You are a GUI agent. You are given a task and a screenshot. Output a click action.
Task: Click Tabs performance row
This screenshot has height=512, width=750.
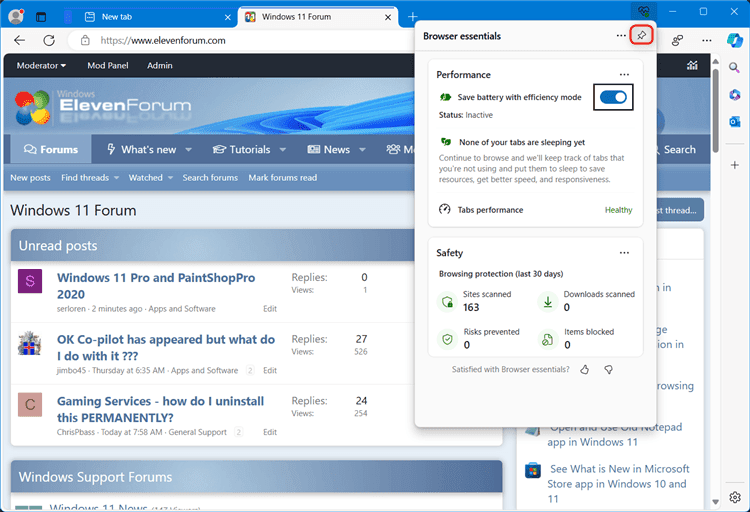(535, 210)
